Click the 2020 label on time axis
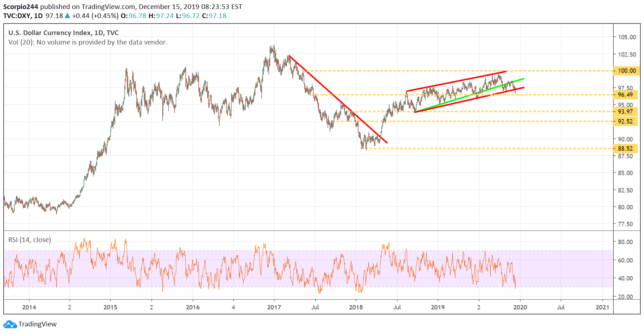This screenshot has height=334, width=644. pos(520,307)
